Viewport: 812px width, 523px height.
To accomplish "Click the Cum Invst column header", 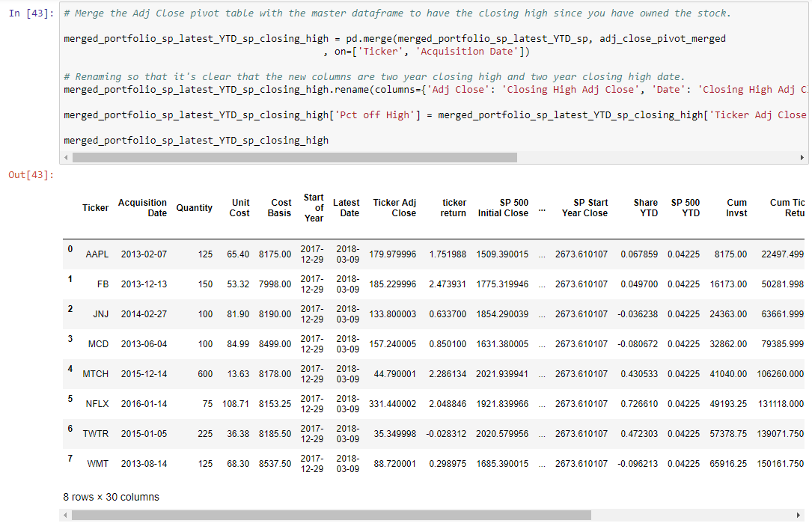I will pyautogui.click(x=736, y=208).
